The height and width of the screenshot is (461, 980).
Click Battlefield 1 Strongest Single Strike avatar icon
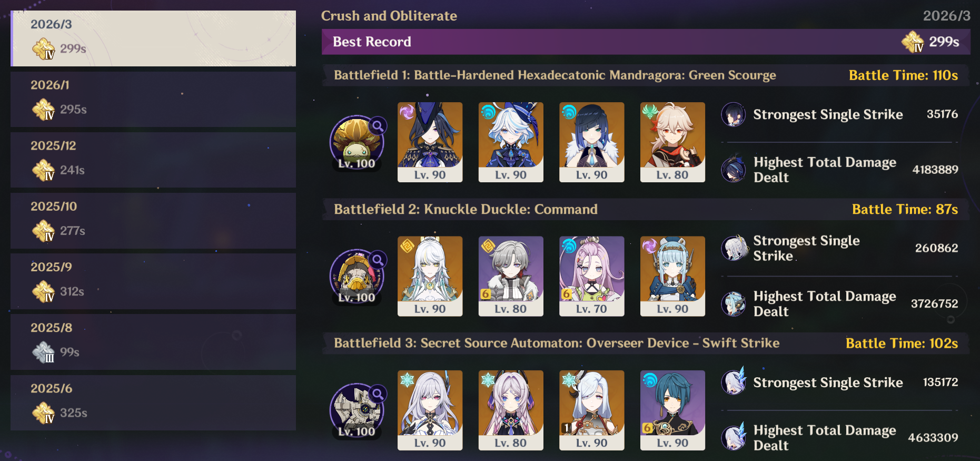point(733,114)
